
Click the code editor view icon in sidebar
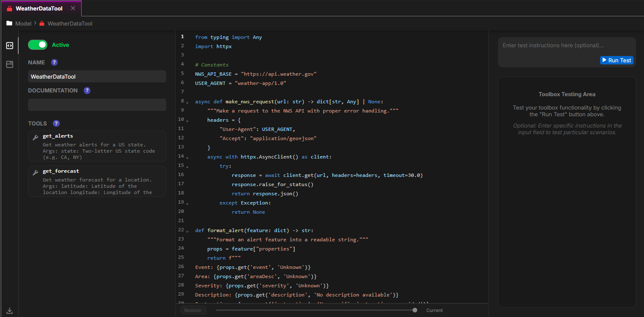(10, 46)
